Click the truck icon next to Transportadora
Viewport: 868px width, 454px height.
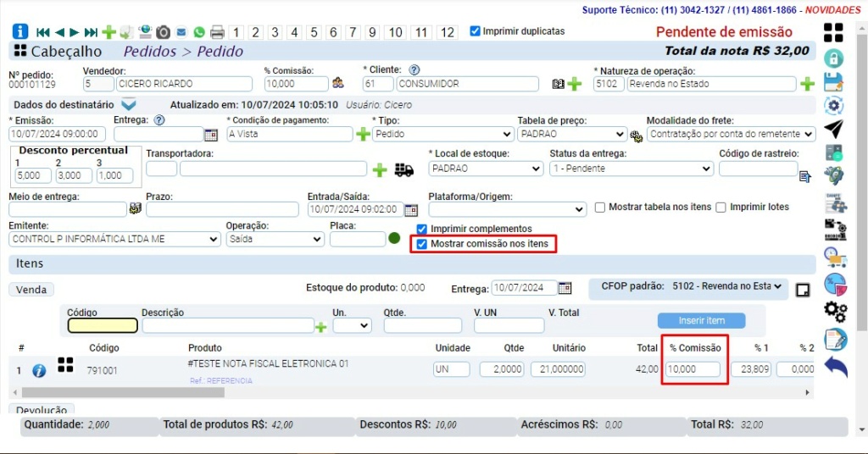404,169
